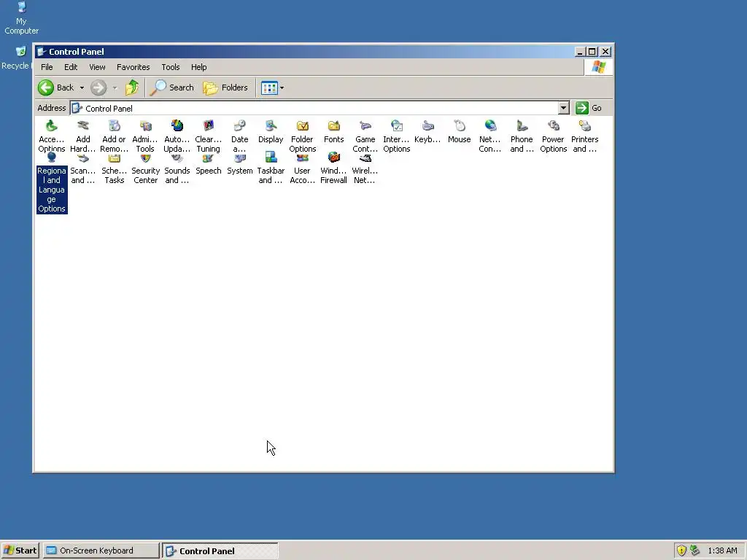Toggle the Folders pane button

(226, 87)
